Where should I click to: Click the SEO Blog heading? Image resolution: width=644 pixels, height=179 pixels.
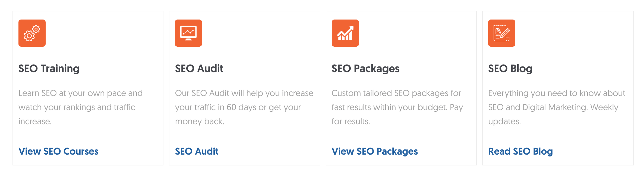pos(510,69)
